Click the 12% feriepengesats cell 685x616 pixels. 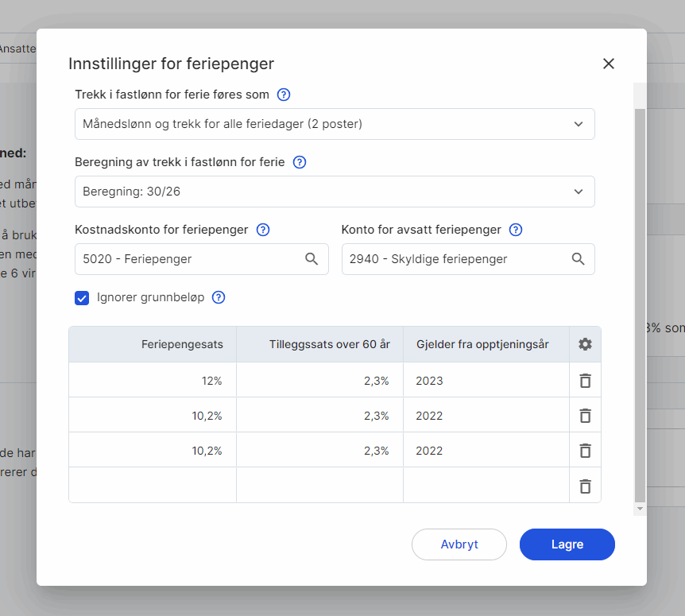click(x=153, y=381)
